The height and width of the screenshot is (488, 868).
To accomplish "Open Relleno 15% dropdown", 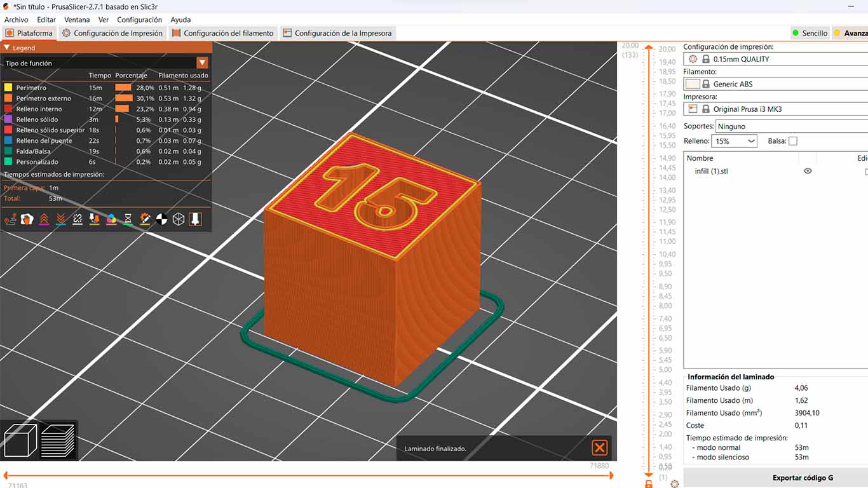I will point(734,141).
